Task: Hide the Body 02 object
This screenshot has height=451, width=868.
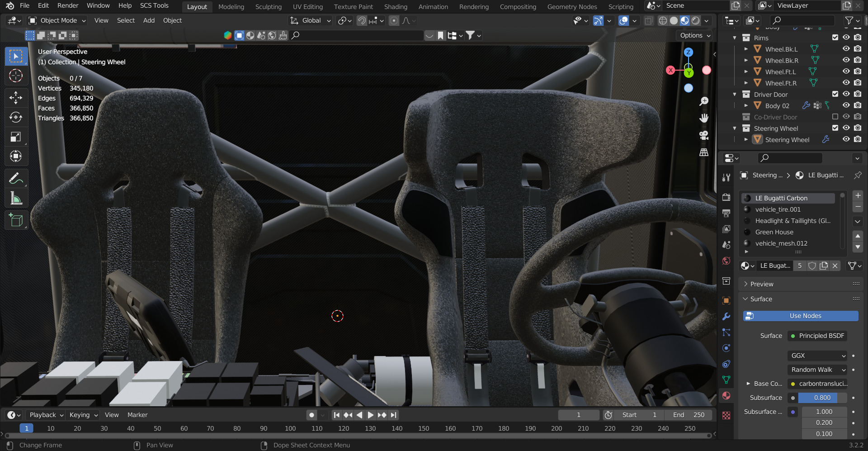Action: 846,105
